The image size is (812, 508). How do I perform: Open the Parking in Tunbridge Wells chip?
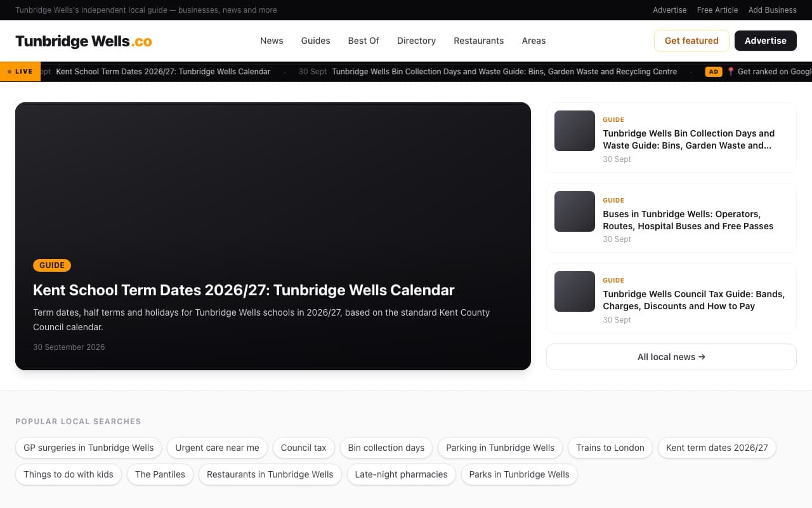point(501,448)
